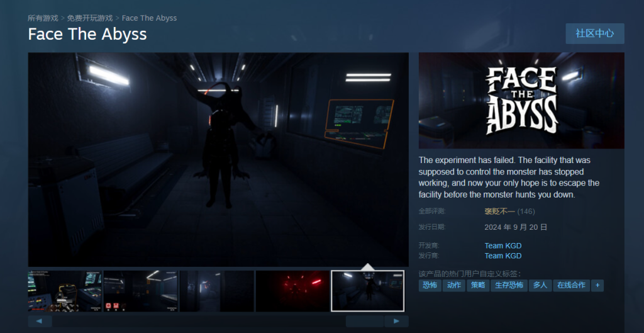This screenshot has height=333, width=644.
Task: Click the 发行商 label
Action: pos(429,256)
